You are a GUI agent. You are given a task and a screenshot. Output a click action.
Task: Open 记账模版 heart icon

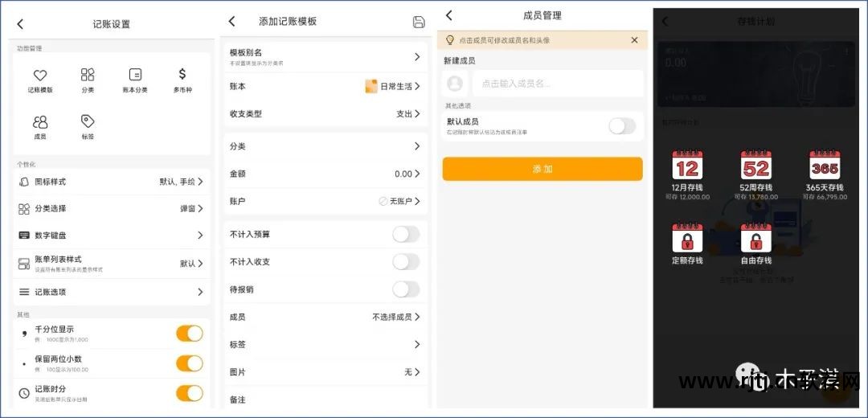[40, 75]
